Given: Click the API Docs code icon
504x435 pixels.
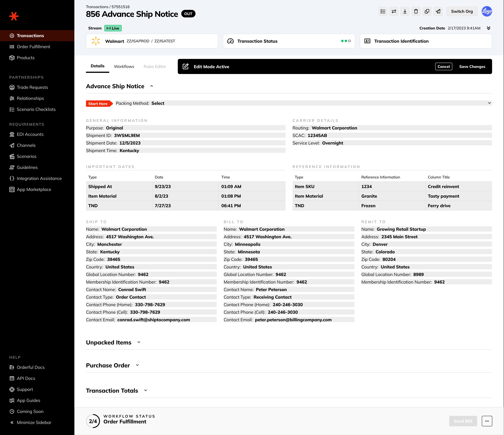Looking at the screenshot, I should tap(12, 378).
